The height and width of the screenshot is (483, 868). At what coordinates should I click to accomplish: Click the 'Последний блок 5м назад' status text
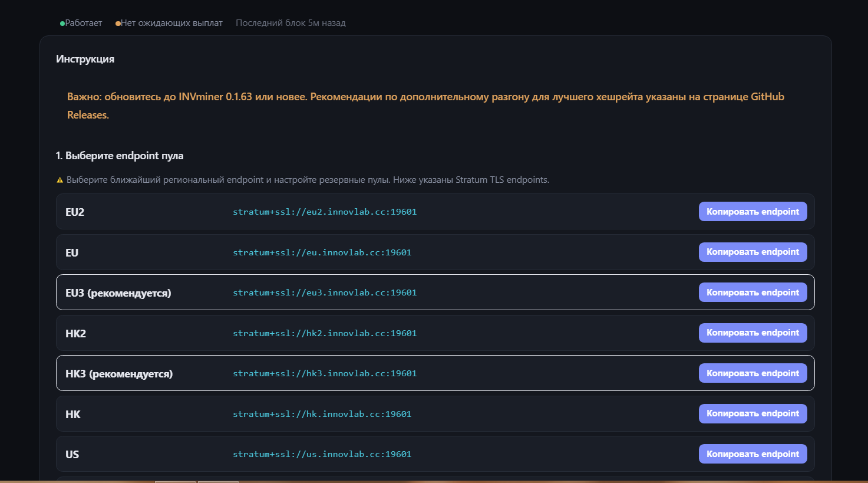pos(291,23)
